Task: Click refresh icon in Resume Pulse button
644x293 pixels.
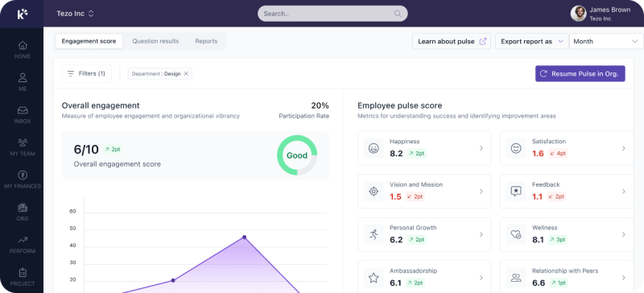Action: pyautogui.click(x=543, y=74)
